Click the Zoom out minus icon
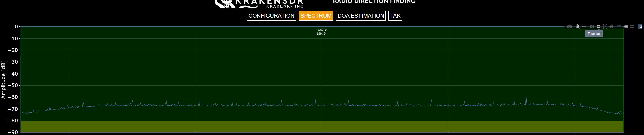644x135 pixels. coord(599,27)
